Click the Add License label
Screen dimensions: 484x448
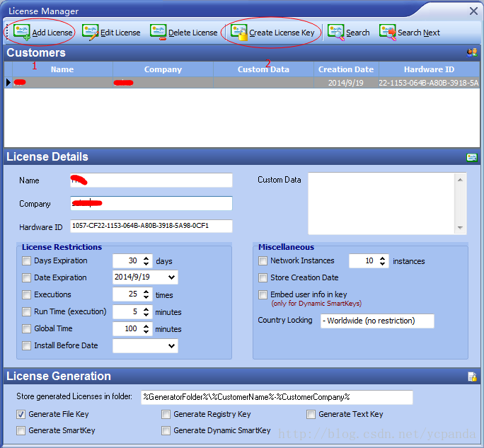coord(52,33)
